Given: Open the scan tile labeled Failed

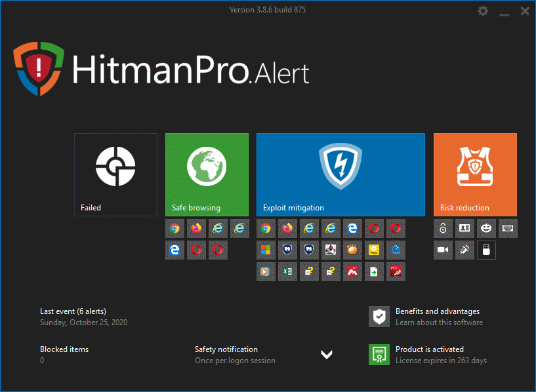Looking at the screenshot, I should pyautogui.click(x=115, y=174).
